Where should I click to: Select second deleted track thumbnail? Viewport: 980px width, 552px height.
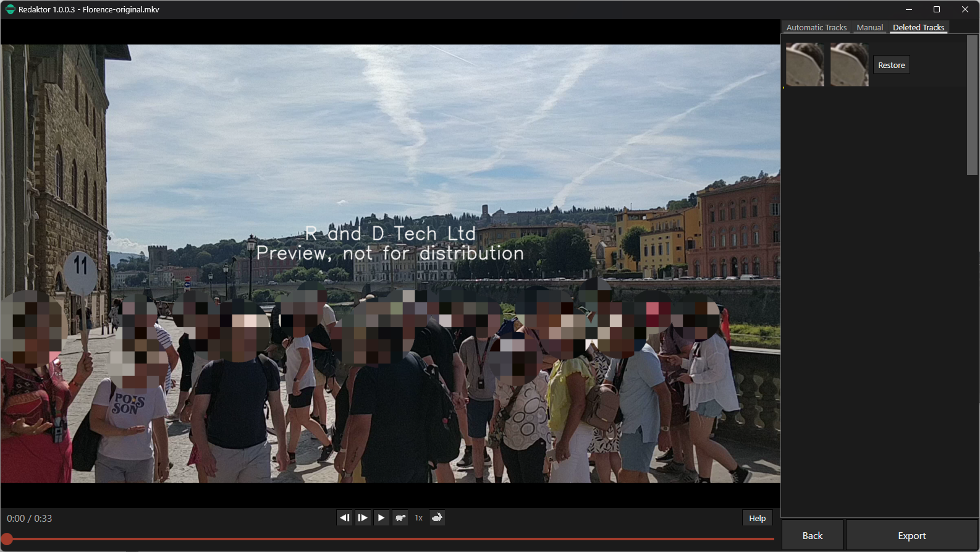pos(849,64)
